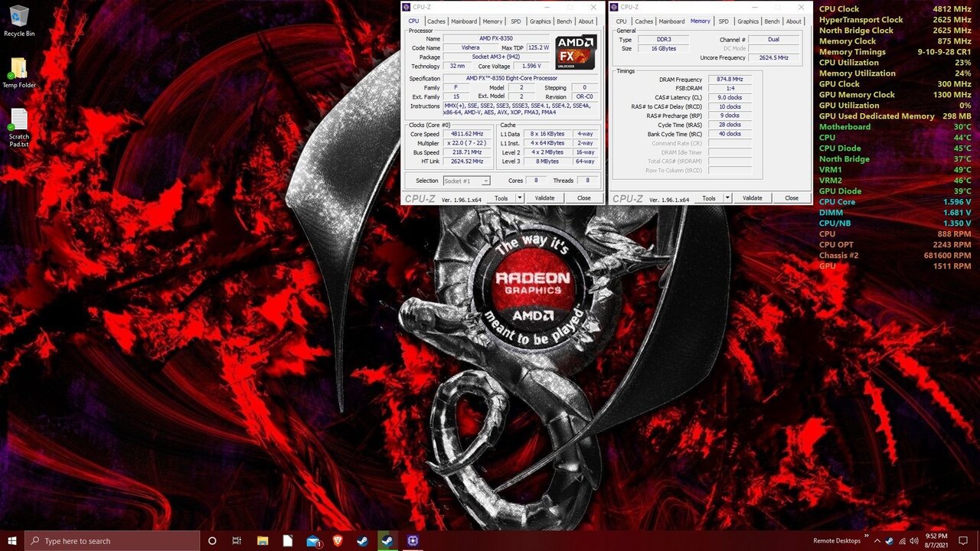Open the Socket #1 selection combo box
This screenshot has height=551, width=980.
(x=467, y=181)
